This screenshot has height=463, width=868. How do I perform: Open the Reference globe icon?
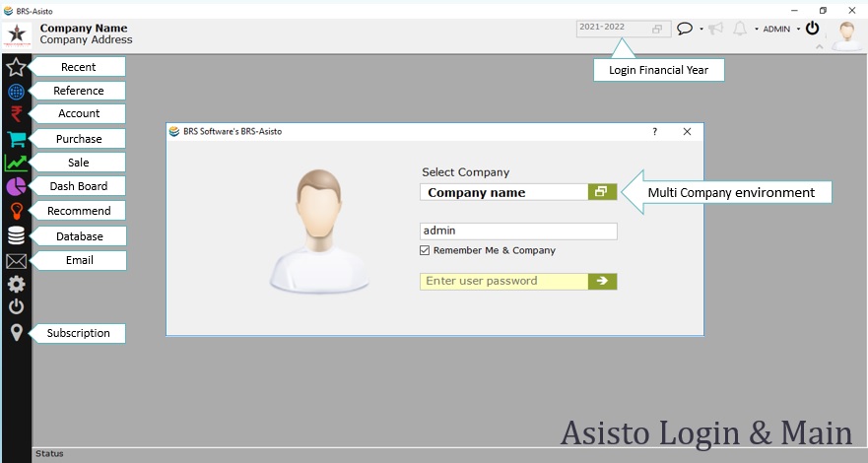tap(16, 92)
